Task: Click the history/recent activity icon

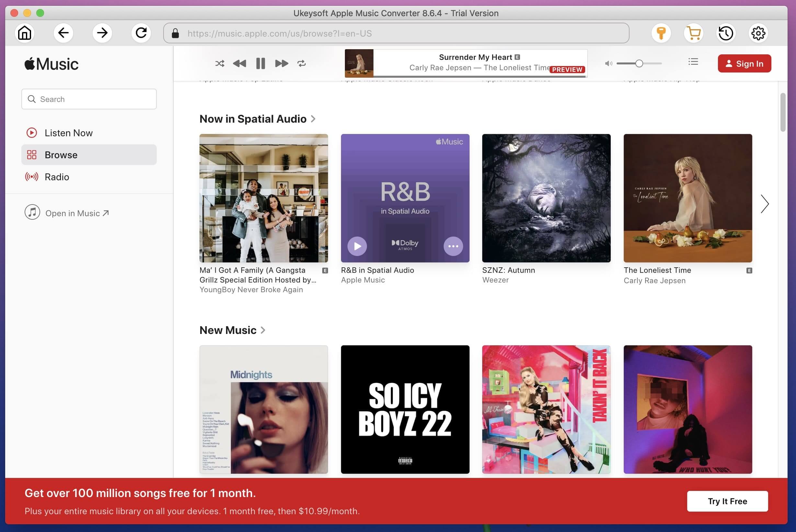Action: [725, 33]
